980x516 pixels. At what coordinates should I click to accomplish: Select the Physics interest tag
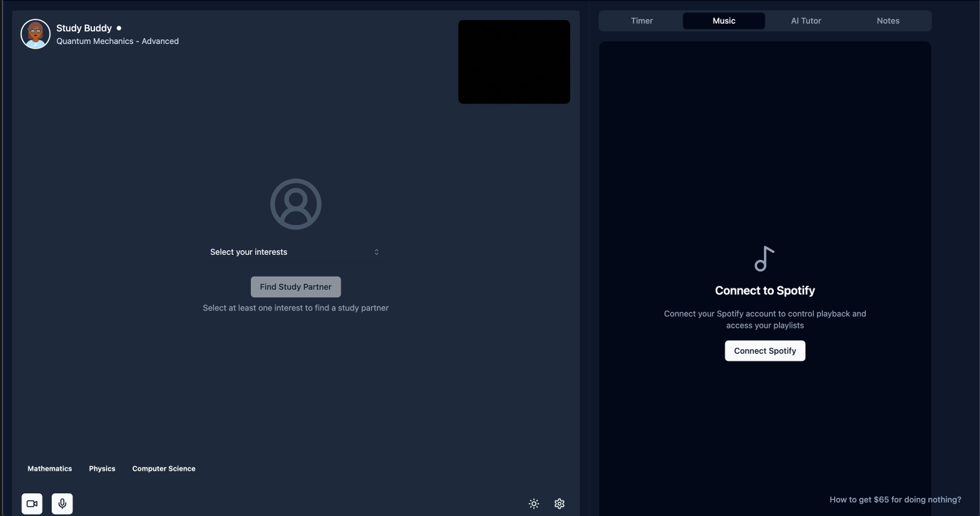[x=102, y=469]
